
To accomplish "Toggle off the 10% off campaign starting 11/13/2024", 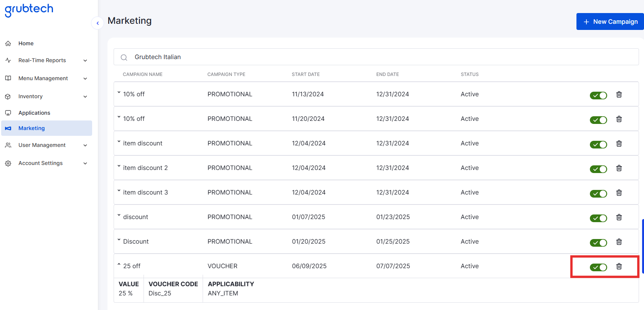I will [598, 96].
